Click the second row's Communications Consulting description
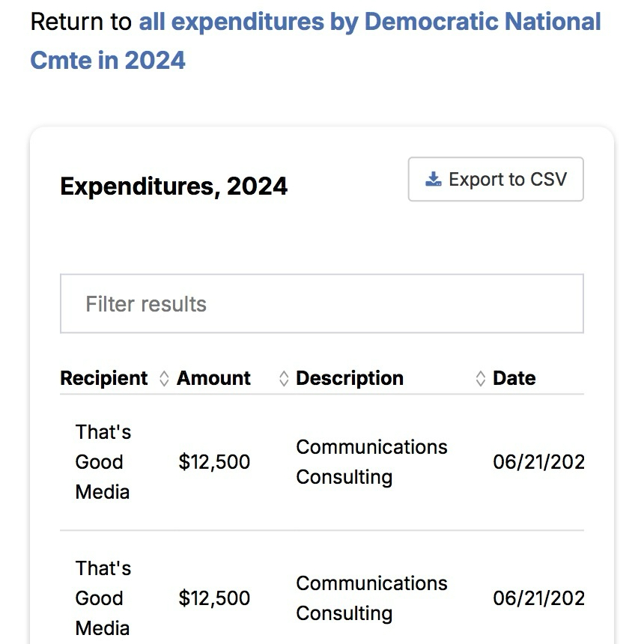The width and height of the screenshot is (644, 644). [x=371, y=598]
